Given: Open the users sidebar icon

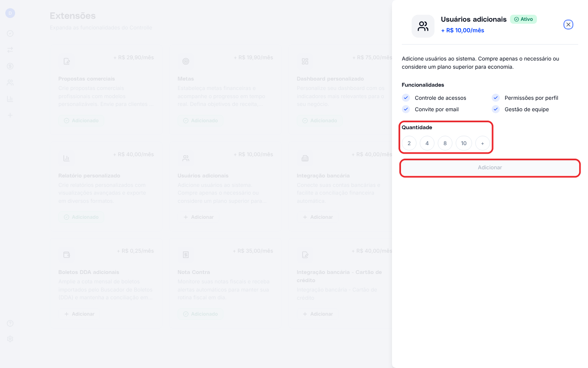Looking at the screenshot, I should (10, 83).
